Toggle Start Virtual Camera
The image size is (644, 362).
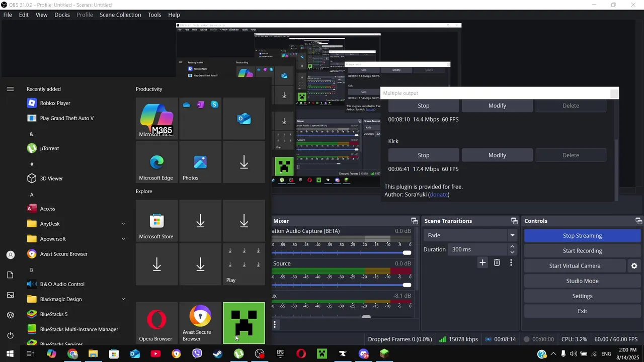[x=575, y=266]
